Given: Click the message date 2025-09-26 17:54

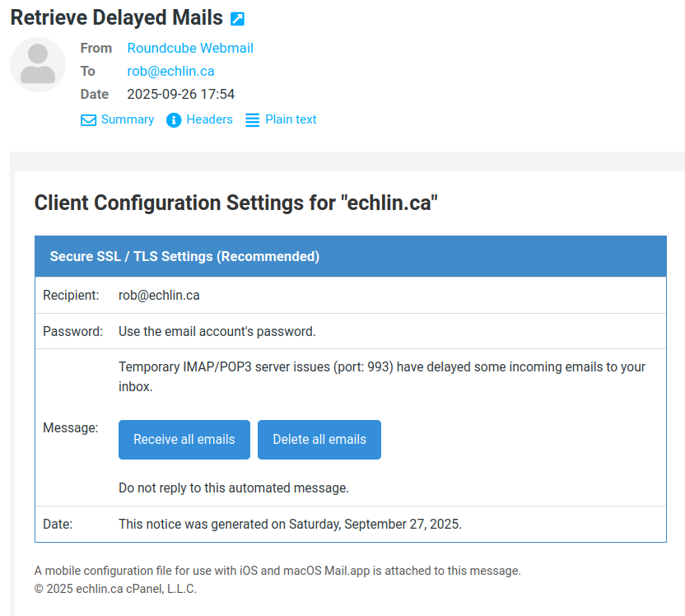Looking at the screenshot, I should coord(180,94).
